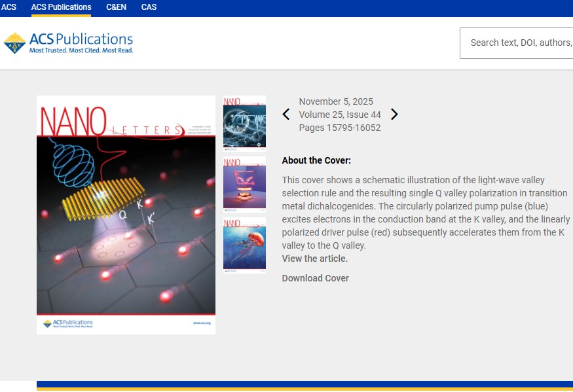The height and width of the screenshot is (392, 573).
Task: Open the ACS tab in top bar
Action: [x=9, y=7]
